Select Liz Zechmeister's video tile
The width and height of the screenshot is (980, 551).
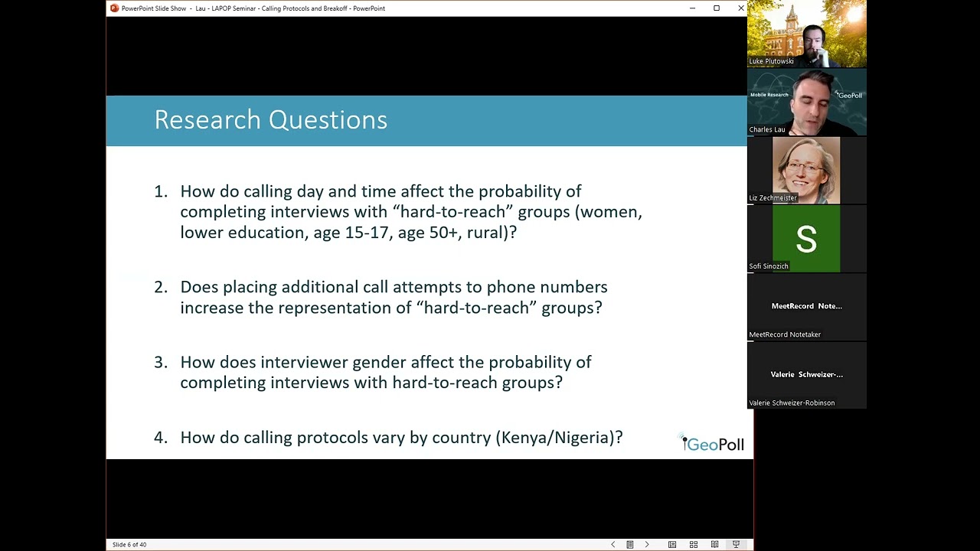(x=807, y=170)
